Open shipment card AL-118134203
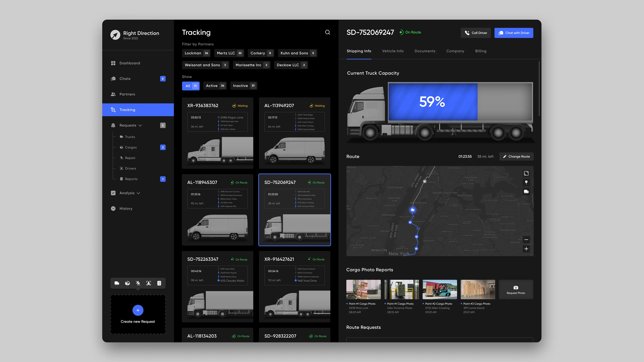The image size is (644, 362). (218, 335)
